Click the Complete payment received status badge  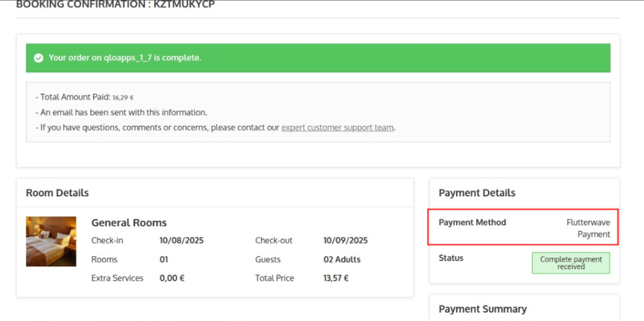(570, 263)
